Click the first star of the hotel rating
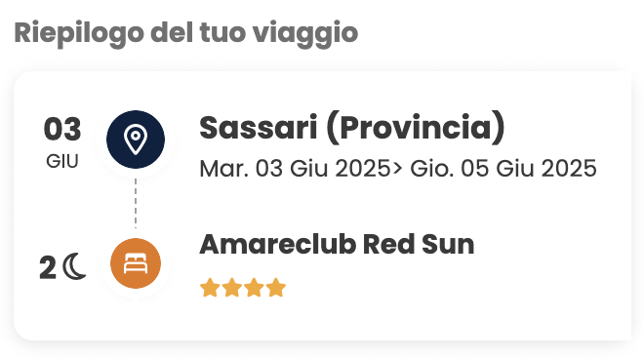644x359 pixels. [210, 287]
